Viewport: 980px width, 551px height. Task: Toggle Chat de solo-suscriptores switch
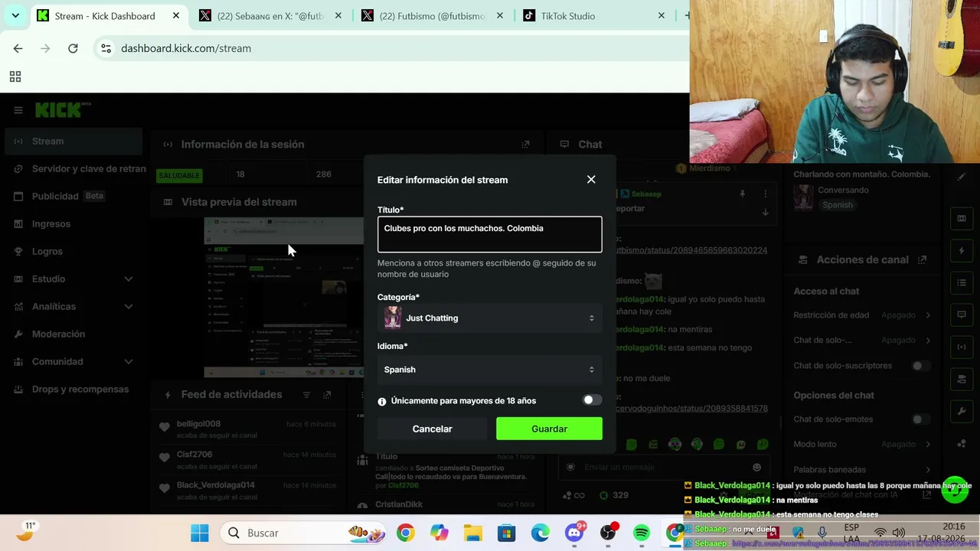(921, 366)
